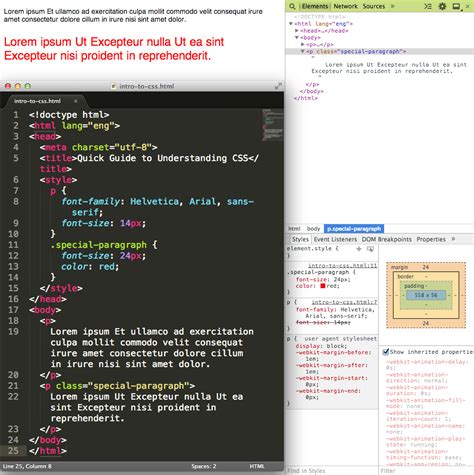Click the element.style { selector text
Screen dimensions: 474x475
pos(313,249)
